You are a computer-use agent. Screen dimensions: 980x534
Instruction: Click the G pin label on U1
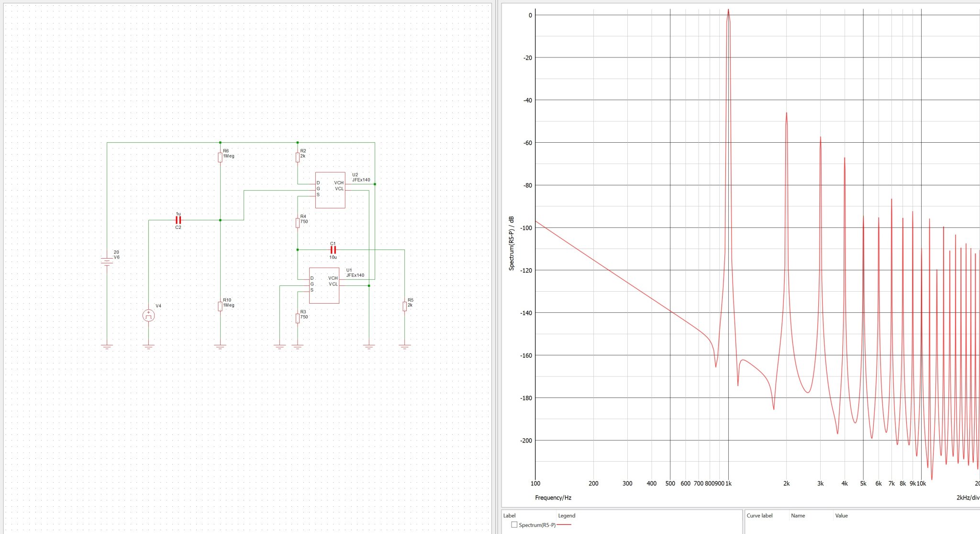click(x=312, y=284)
